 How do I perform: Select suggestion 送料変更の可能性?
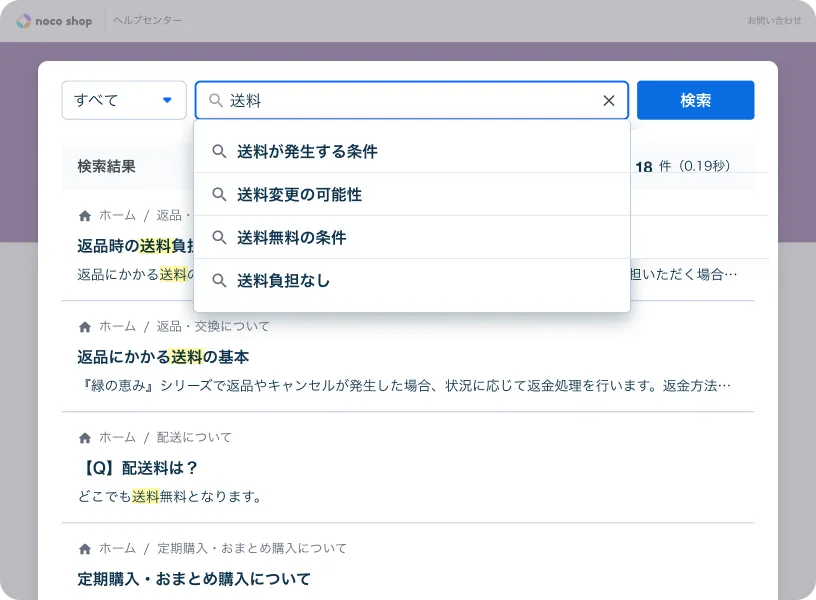coord(299,195)
